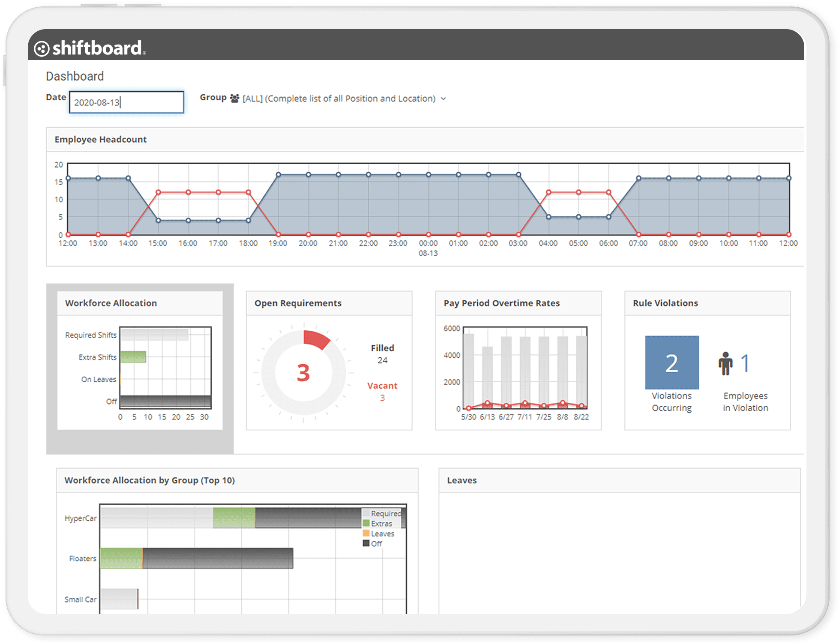The image size is (839, 644).
Task: Click the HyperCar green extras bar segment
Action: [234, 518]
